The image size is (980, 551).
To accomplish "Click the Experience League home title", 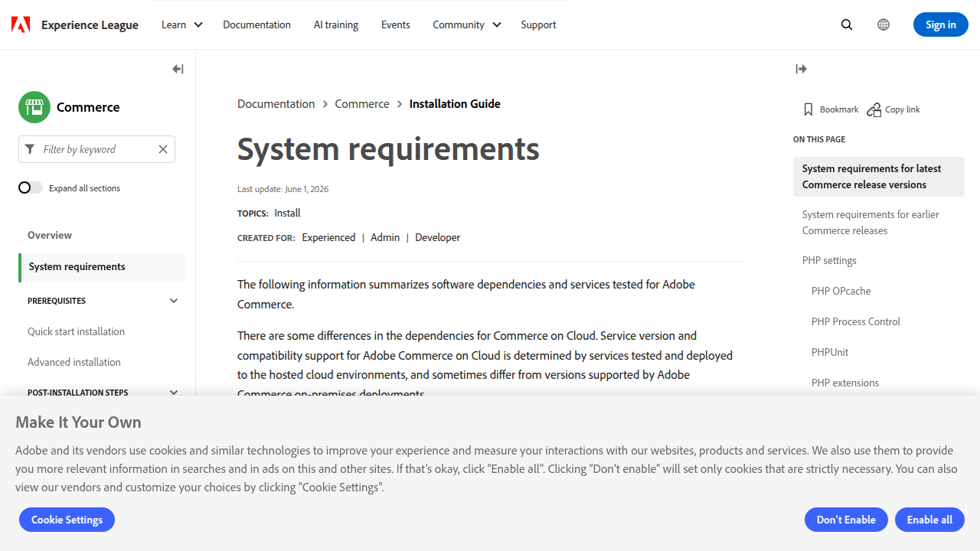I will pyautogui.click(x=90, y=24).
